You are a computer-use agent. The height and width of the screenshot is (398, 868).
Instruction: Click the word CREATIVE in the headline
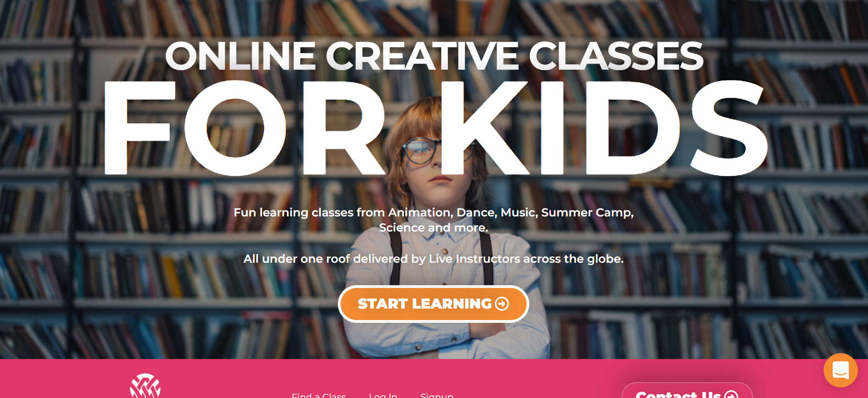coord(422,56)
